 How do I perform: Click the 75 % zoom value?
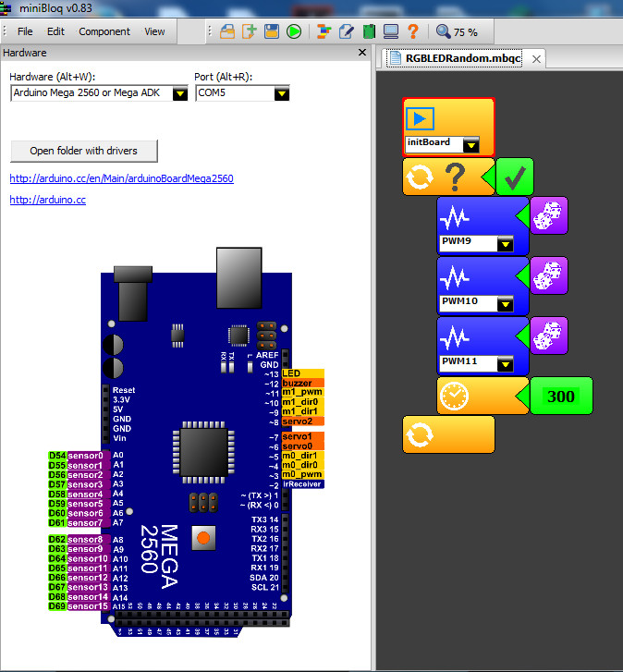(x=465, y=32)
